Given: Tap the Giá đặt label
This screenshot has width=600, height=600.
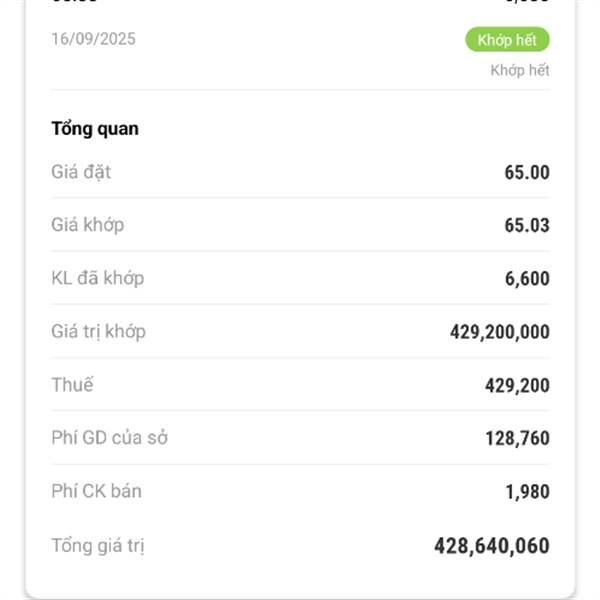Looking at the screenshot, I should [81, 172].
